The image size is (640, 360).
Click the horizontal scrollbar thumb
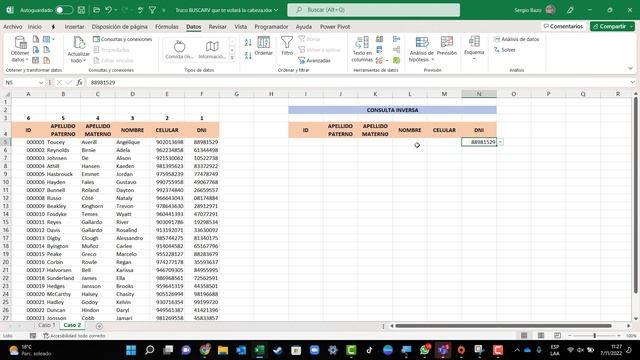(504, 326)
